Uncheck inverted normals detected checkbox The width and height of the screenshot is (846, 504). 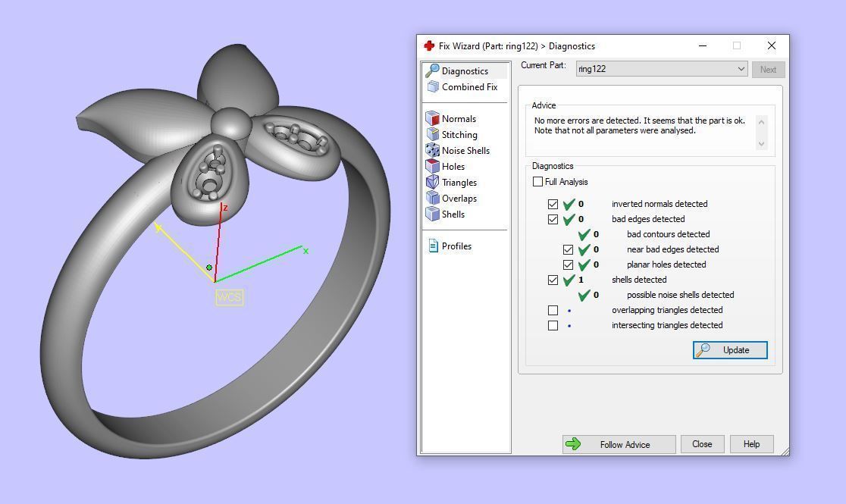pos(553,204)
